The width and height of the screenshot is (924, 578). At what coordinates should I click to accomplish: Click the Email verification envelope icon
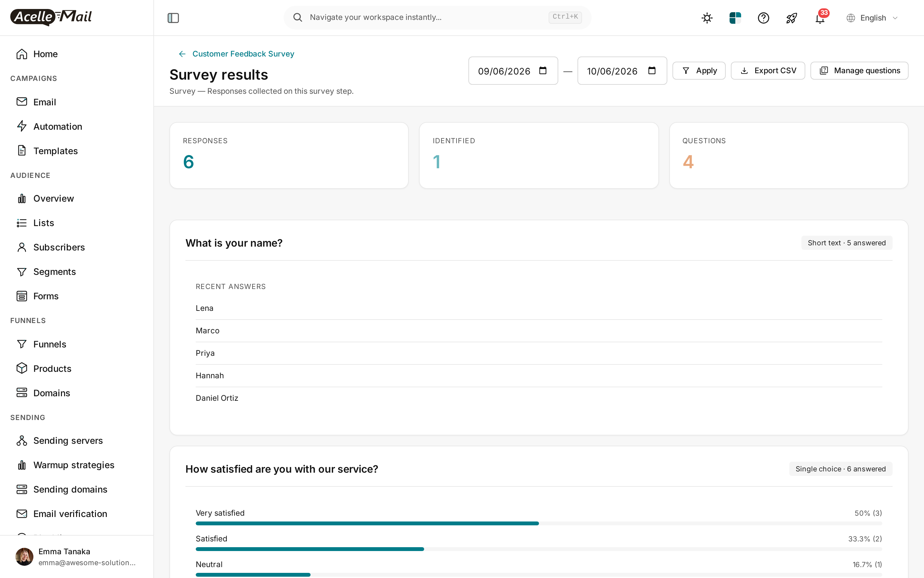[x=22, y=514]
